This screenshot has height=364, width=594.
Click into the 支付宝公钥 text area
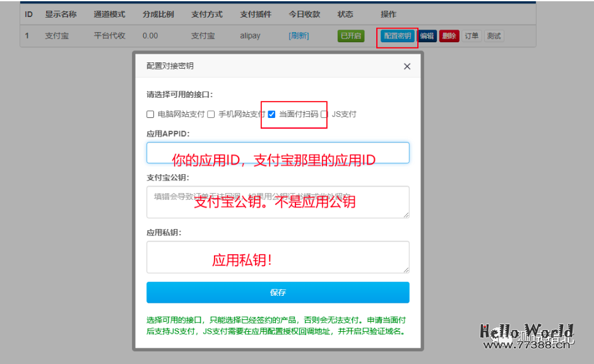[278, 202]
